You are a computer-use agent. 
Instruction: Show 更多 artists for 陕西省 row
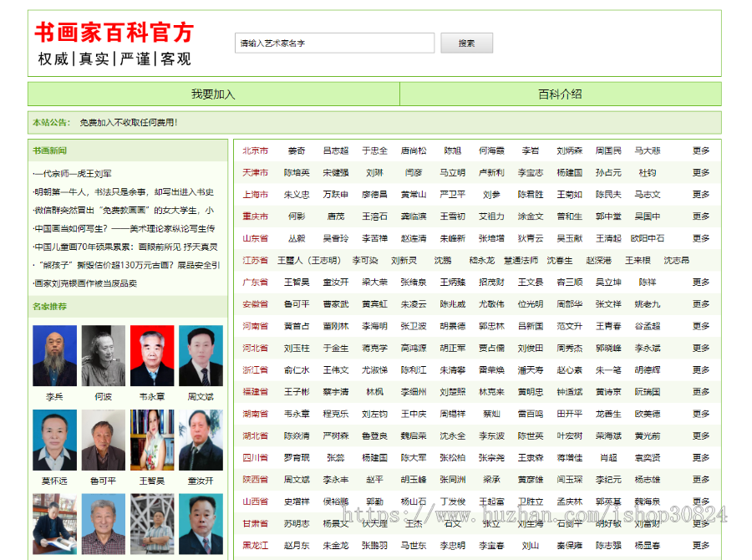pos(701,480)
